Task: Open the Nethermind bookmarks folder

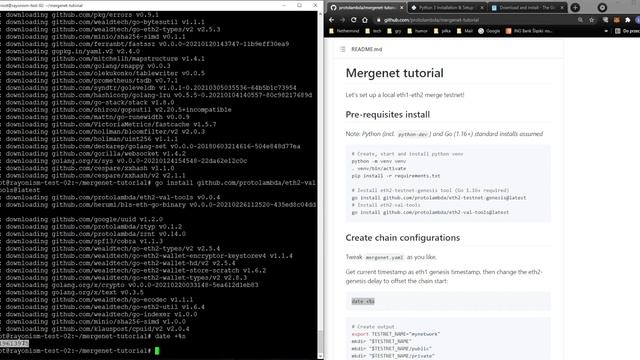Action: click(344, 31)
